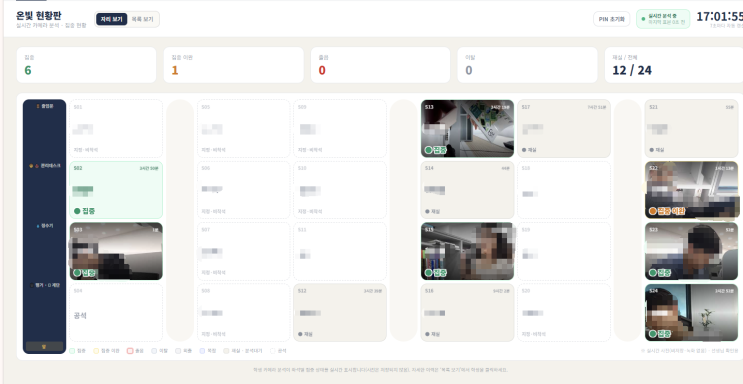Viewport: 743px width, 384px height.
Task: Click the green 집중 legend swatch
Action: (x=72, y=351)
